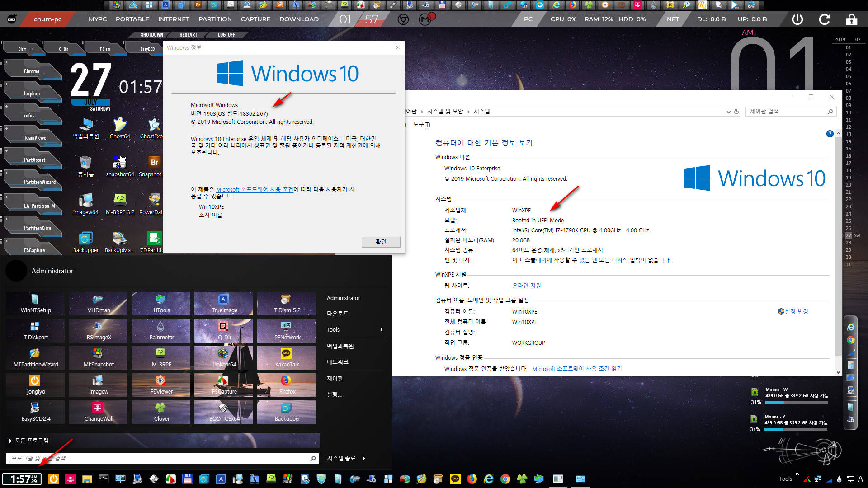This screenshot has height=488, width=868.
Task: Click Mount - W disk usage bar
Action: pos(797,402)
